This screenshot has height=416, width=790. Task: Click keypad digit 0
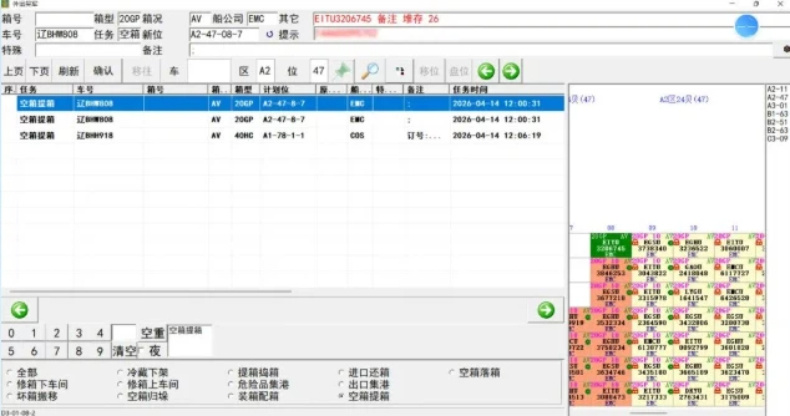(12, 333)
